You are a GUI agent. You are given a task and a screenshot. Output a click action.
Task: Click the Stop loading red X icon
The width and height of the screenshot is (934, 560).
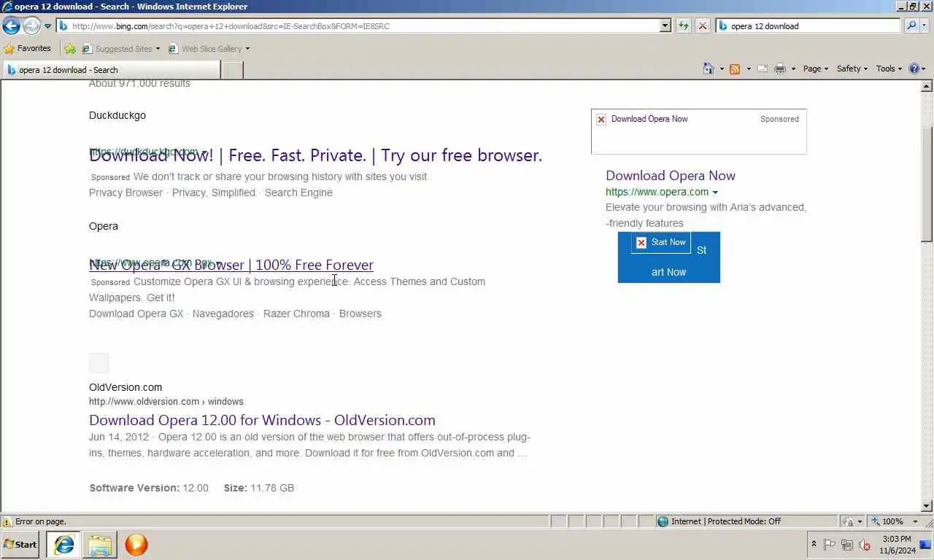tap(702, 26)
